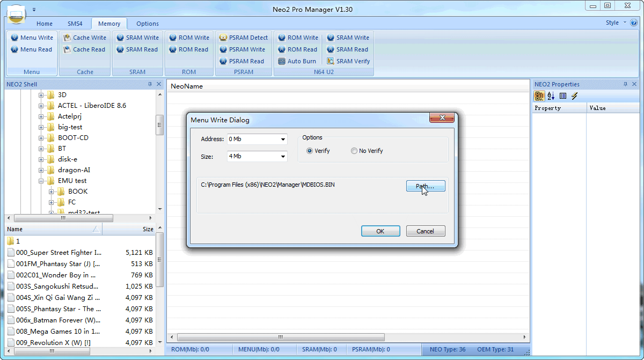644x360 pixels.
Task: Expand the BOOK folder in the tree
Action: (52, 192)
